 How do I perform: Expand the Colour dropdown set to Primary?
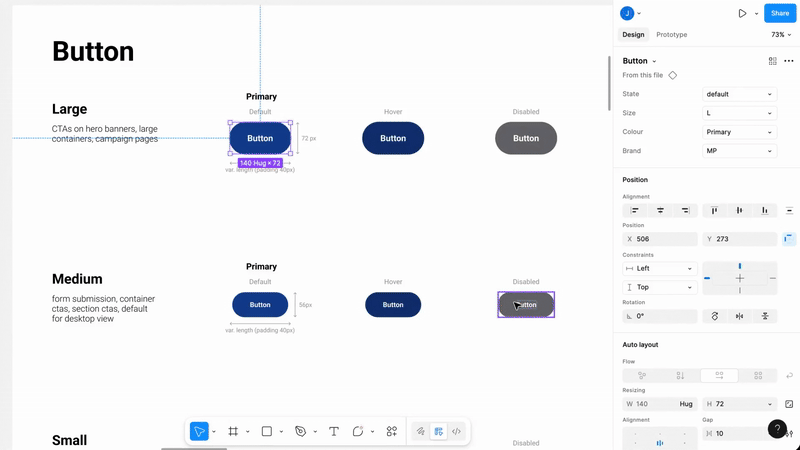pos(739,132)
